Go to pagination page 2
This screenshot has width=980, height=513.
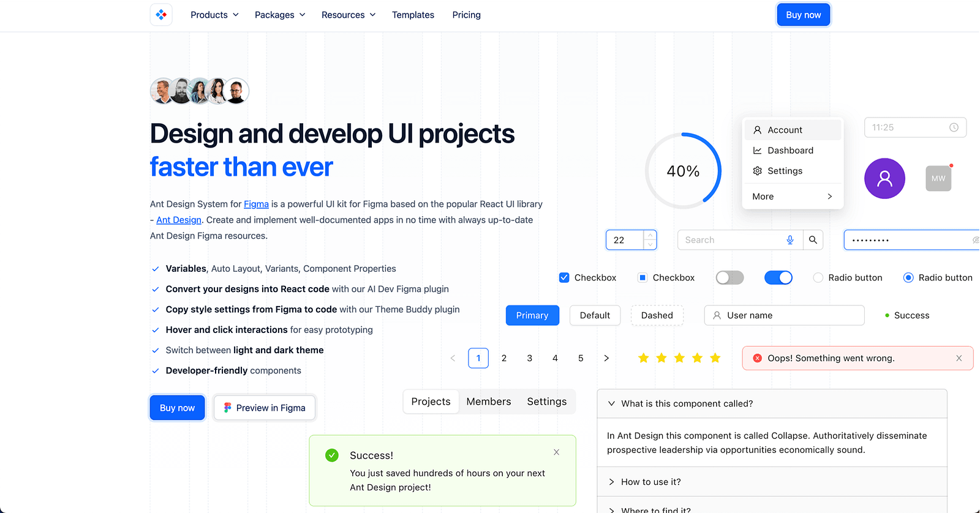tap(504, 358)
